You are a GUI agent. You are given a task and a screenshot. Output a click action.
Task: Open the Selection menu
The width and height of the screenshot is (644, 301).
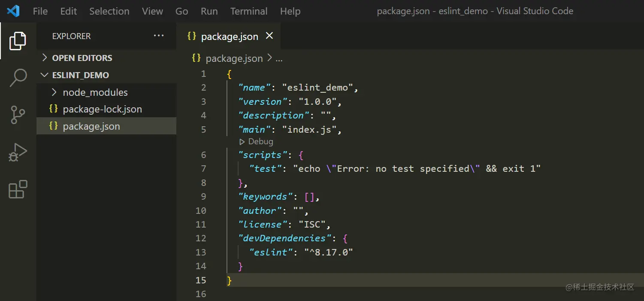(x=109, y=11)
